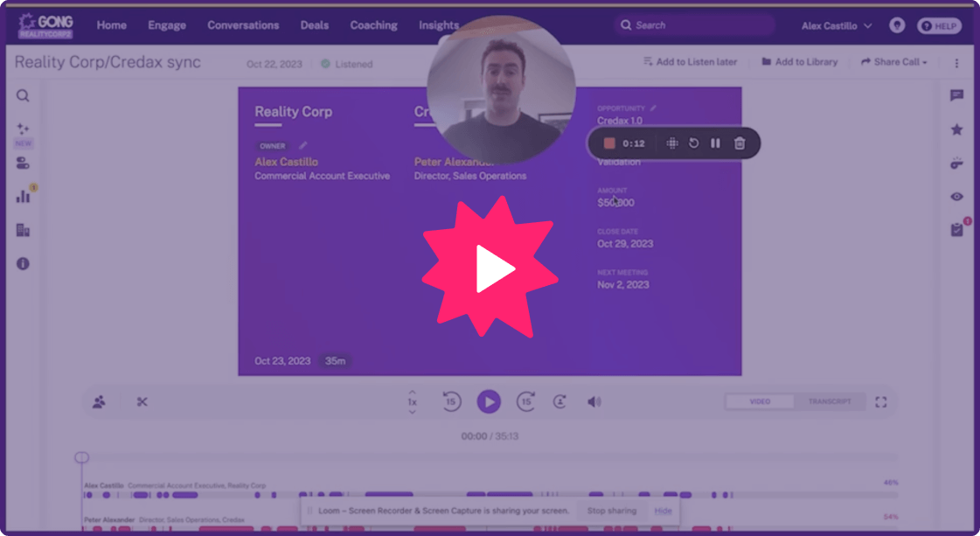Click the eye icon in right sidebar

956,197
